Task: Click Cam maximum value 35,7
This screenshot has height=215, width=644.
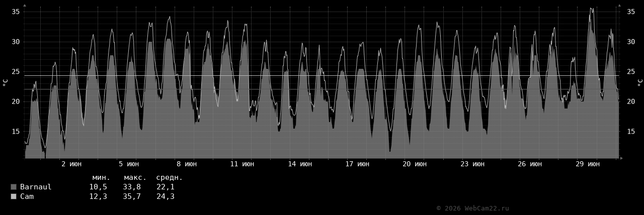Action: point(132,196)
